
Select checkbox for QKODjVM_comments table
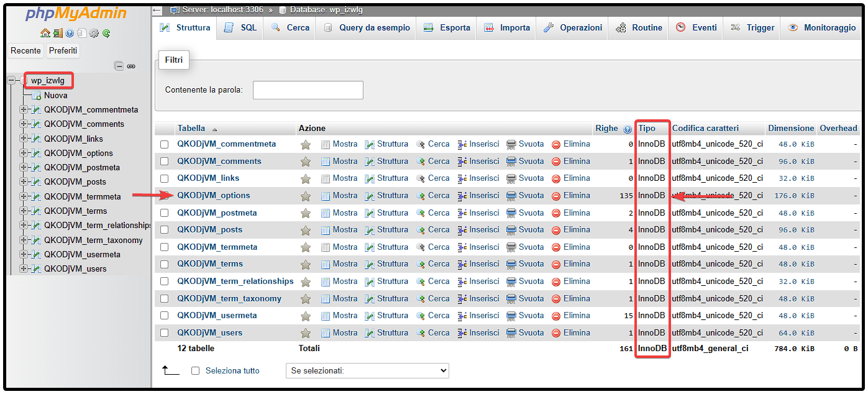(x=165, y=162)
